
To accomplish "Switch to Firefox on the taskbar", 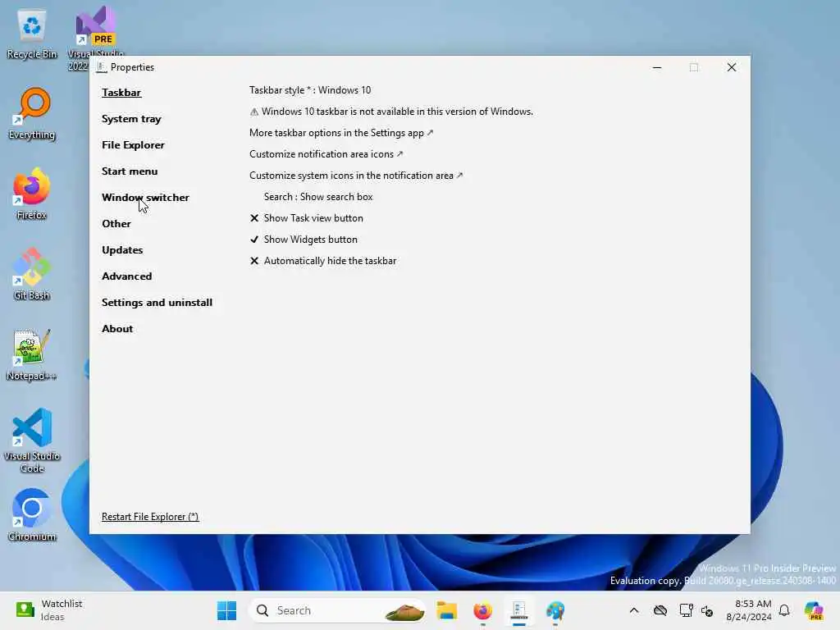I will [482, 610].
